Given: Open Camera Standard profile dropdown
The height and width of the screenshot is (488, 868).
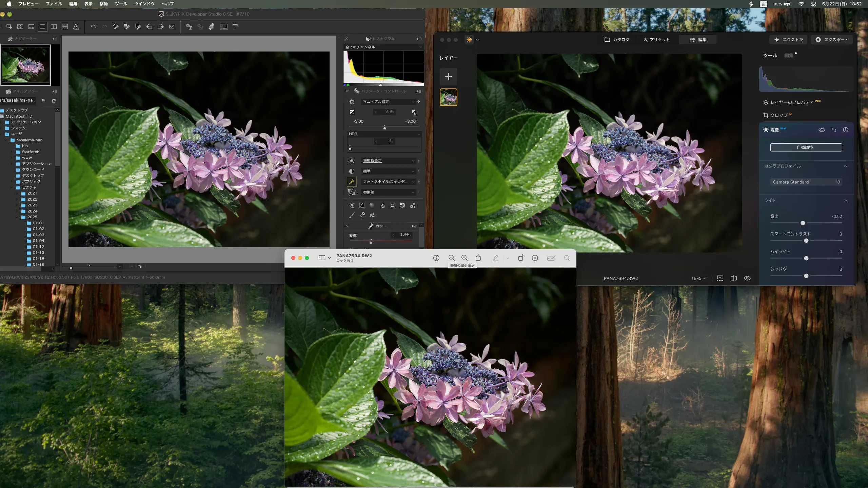Looking at the screenshot, I should [806, 182].
